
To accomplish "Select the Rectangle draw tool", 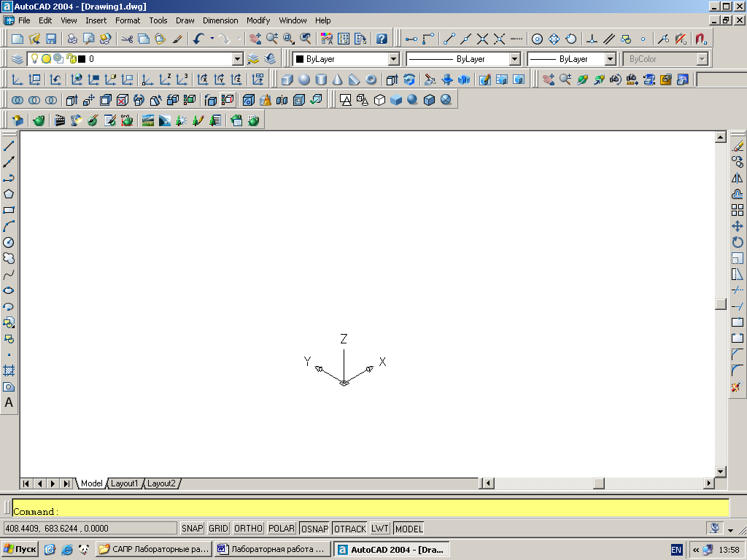I will [9, 210].
